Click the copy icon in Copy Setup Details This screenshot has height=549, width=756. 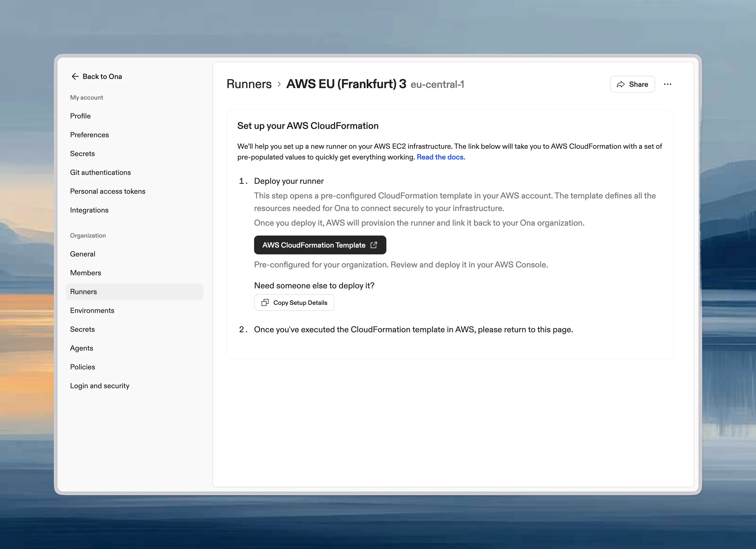[x=265, y=303]
